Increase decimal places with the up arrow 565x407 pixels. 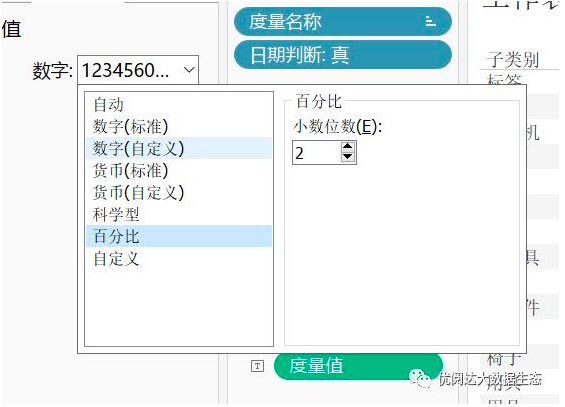[x=348, y=147]
